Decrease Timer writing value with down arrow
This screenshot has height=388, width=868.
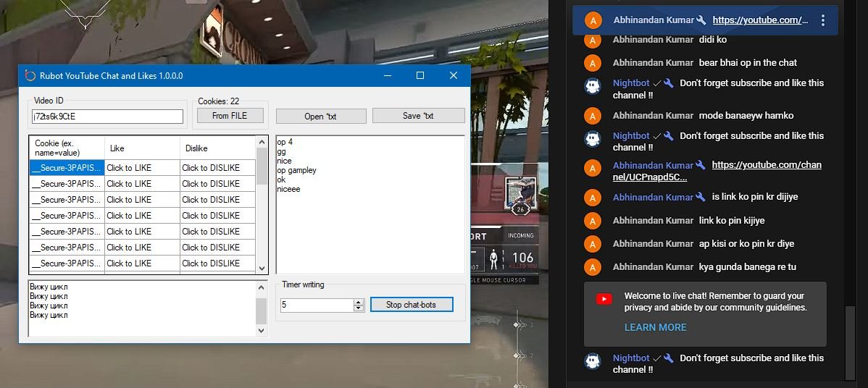click(x=358, y=308)
